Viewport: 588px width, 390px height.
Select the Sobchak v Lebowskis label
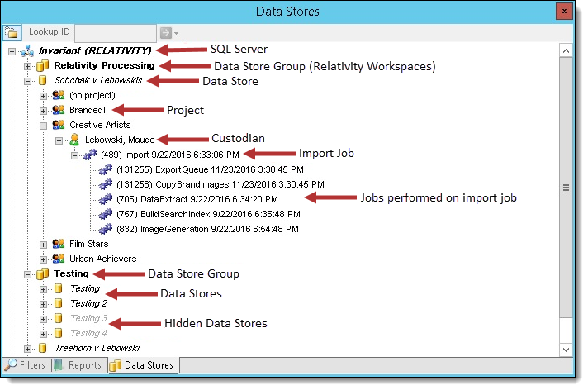point(98,80)
